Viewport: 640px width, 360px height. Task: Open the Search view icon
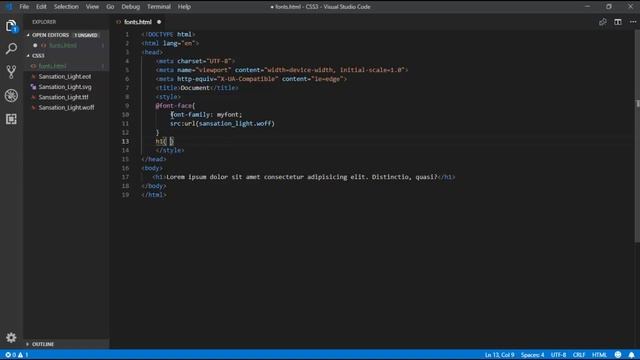tap(11, 49)
